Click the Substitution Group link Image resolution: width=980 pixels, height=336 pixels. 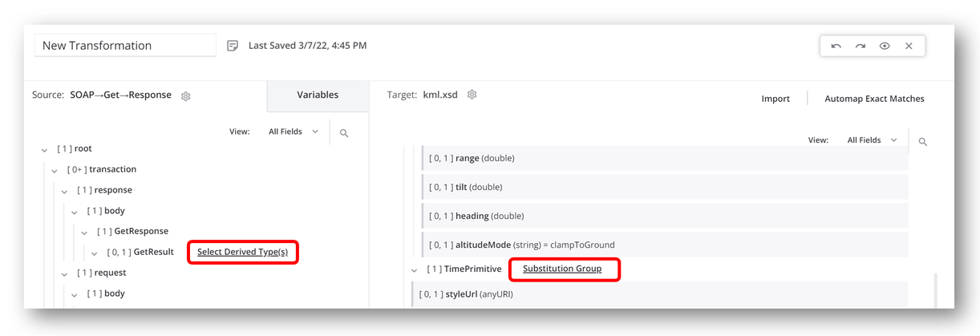(562, 269)
